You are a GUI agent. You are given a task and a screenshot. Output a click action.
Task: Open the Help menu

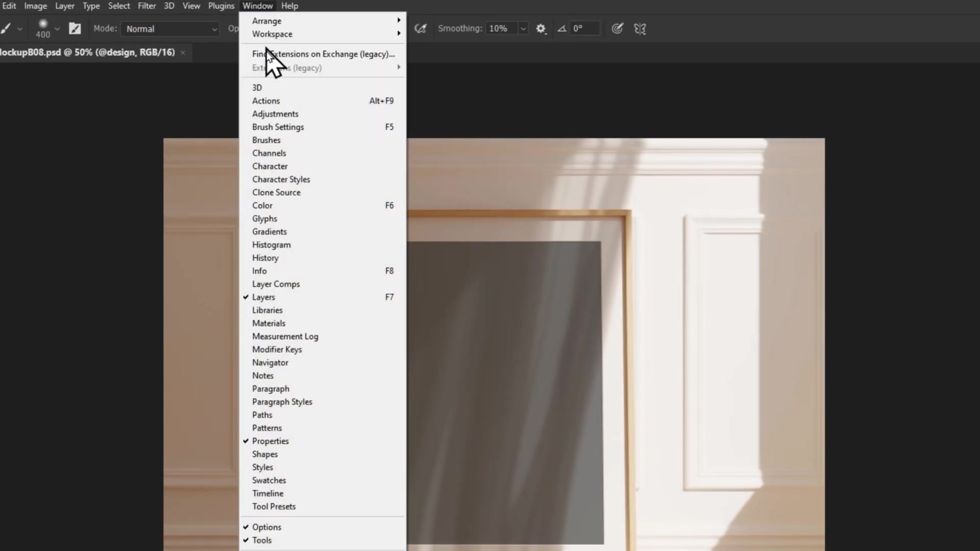[x=289, y=6]
